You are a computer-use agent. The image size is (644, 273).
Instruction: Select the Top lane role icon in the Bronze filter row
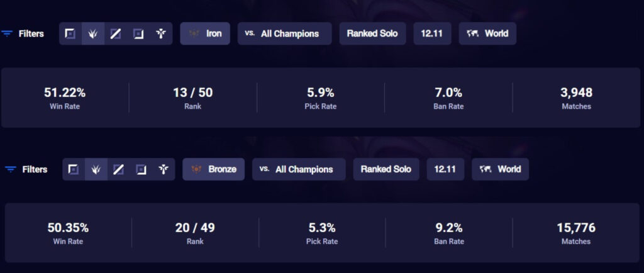pos(74,169)
